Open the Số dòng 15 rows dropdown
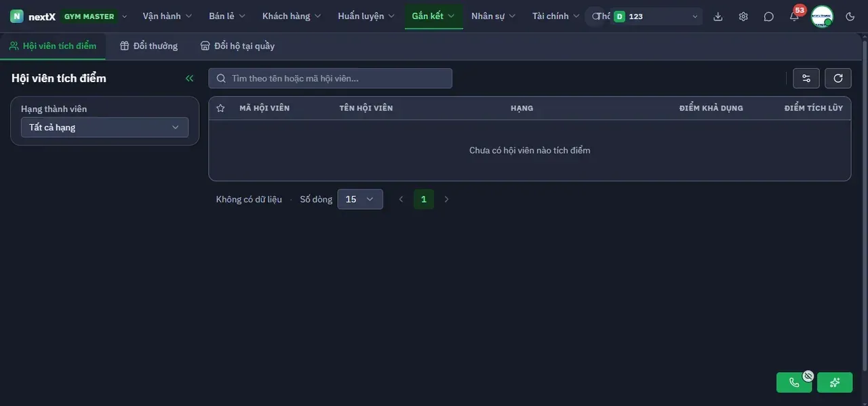The height and width of the screenshot is (406, 868). 360,199
